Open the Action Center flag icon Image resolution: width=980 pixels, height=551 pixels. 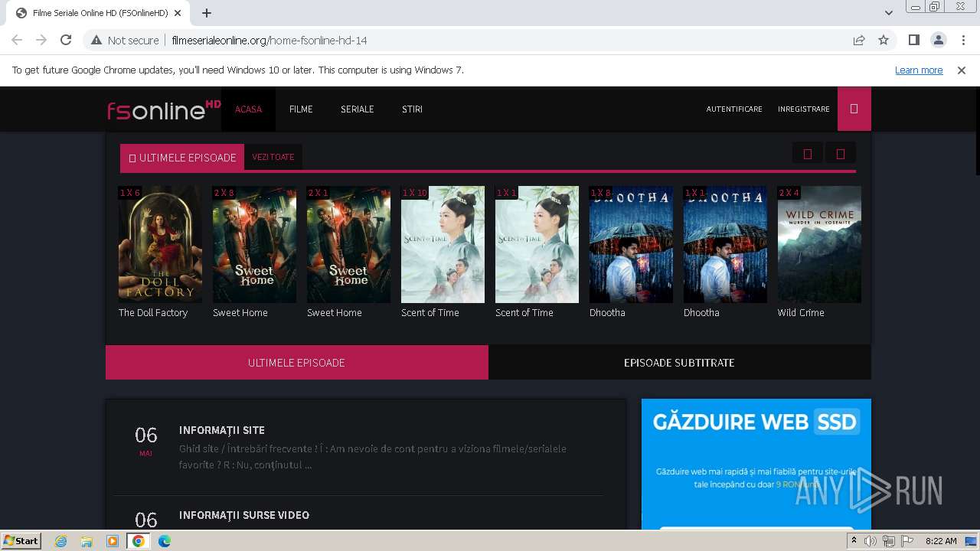coord(907,541)
